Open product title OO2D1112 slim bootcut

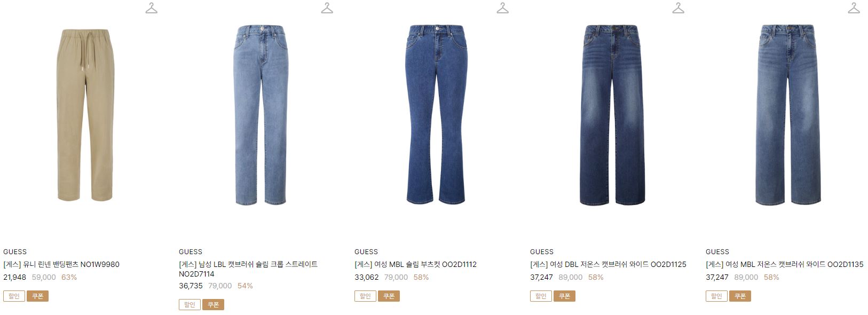tap(415, 264)
